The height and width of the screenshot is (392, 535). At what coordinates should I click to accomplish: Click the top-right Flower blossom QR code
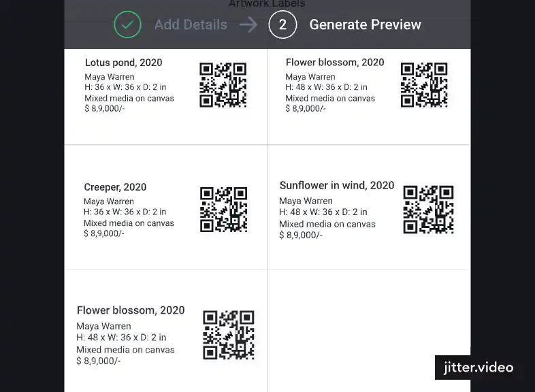point(424,85)
